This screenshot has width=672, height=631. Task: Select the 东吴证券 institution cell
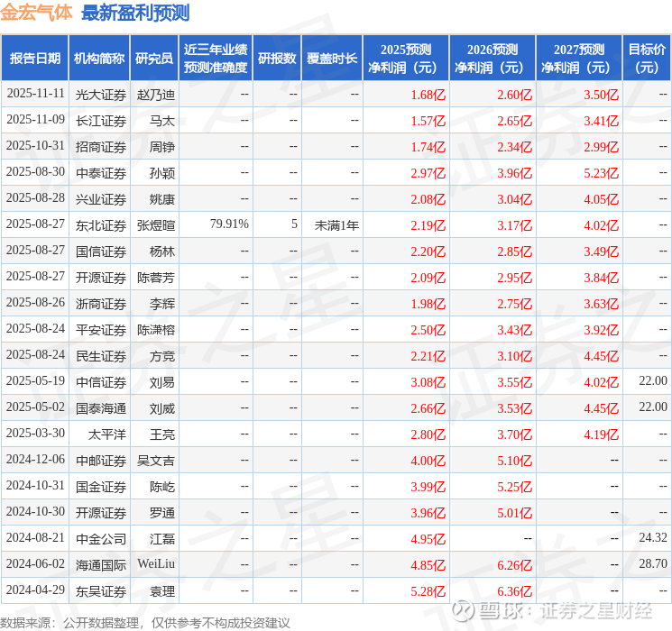pyautogui.click(x=101, y=591)
